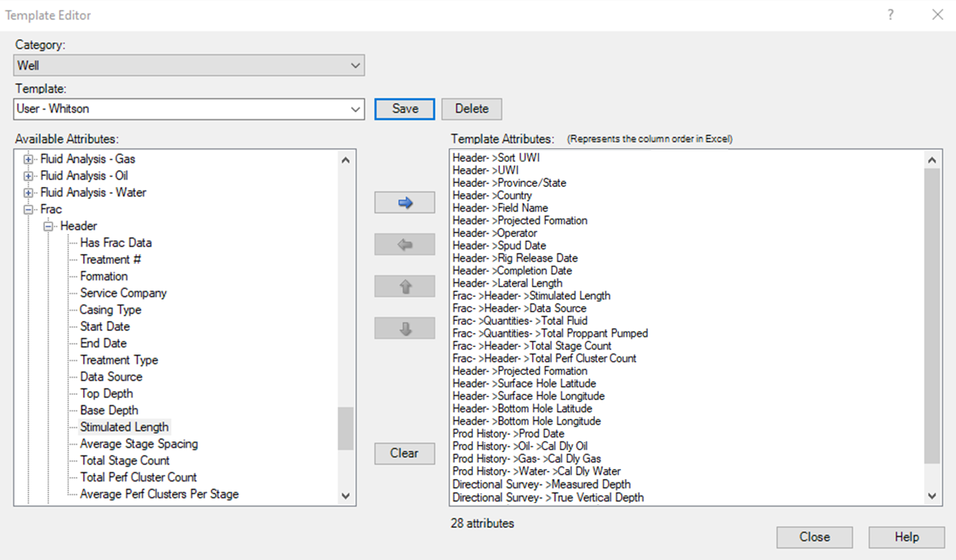
Task: Click the down arrow to reorder attribute
Action: point(403,328)
